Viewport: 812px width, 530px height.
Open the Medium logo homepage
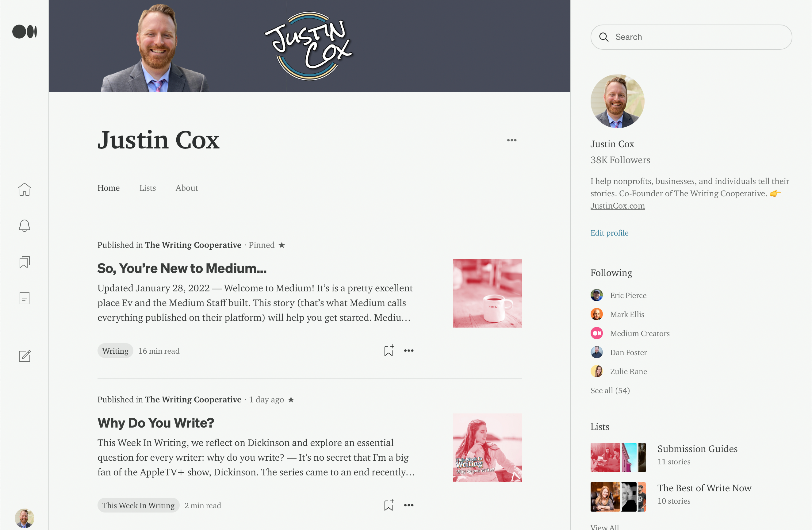[x=25, y=32]
